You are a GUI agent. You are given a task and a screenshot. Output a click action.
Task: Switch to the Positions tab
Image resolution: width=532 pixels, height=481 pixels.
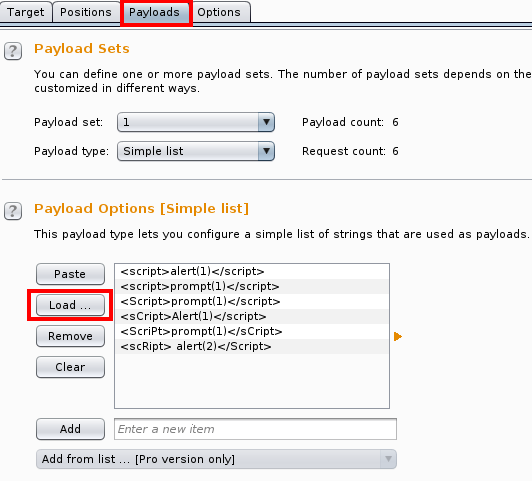tap(86, 12)
